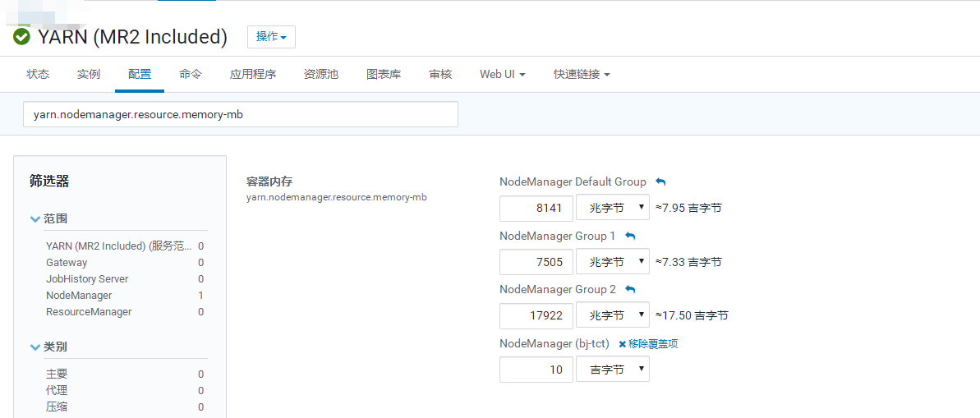The image size is (980, 418).
Task: Change unit dropdown for NodeManager (bj-tct)
Action: [613, 370]
